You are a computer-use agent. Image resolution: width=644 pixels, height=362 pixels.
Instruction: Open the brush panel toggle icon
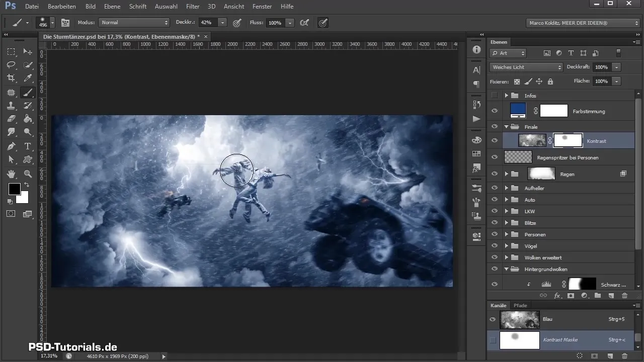point(65,23)
